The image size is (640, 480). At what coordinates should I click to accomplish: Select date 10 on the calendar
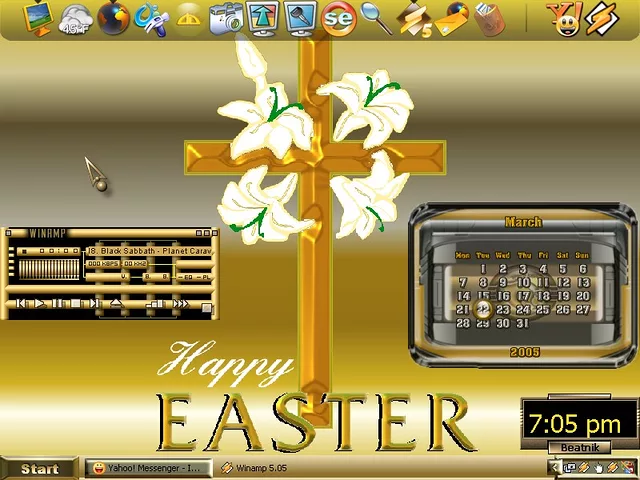point(523,282)
